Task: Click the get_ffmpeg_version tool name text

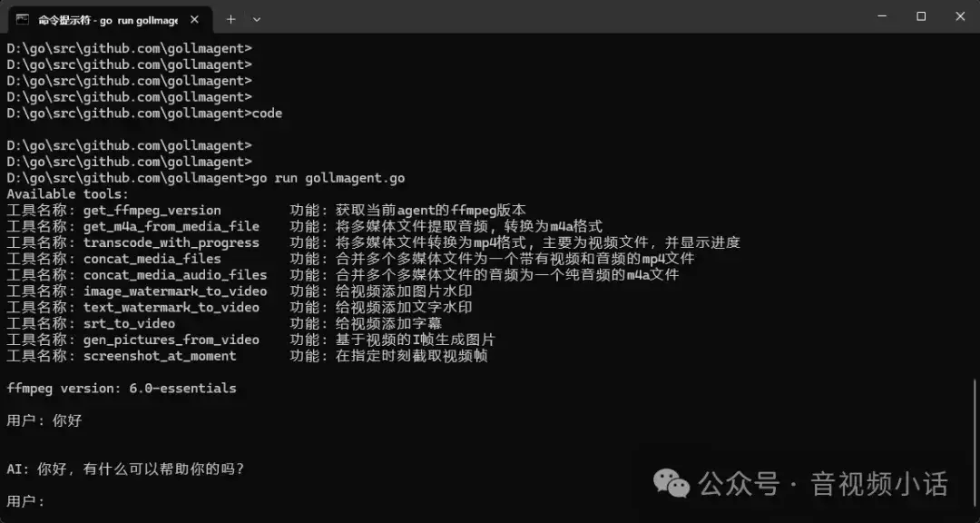Action: 151,210
